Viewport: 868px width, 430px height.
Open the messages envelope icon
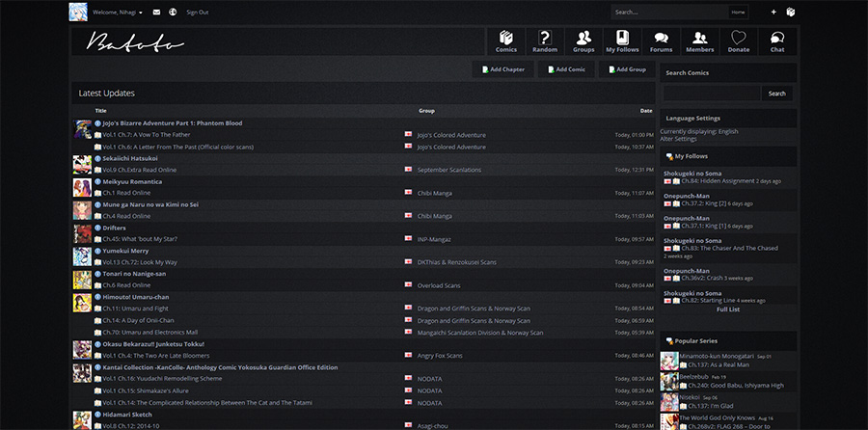click(156, 13)
